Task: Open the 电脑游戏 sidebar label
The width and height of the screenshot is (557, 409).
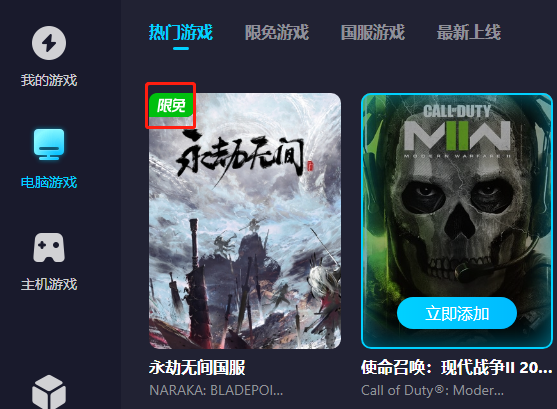Action: pyautogui.click(x=49, y=182)
